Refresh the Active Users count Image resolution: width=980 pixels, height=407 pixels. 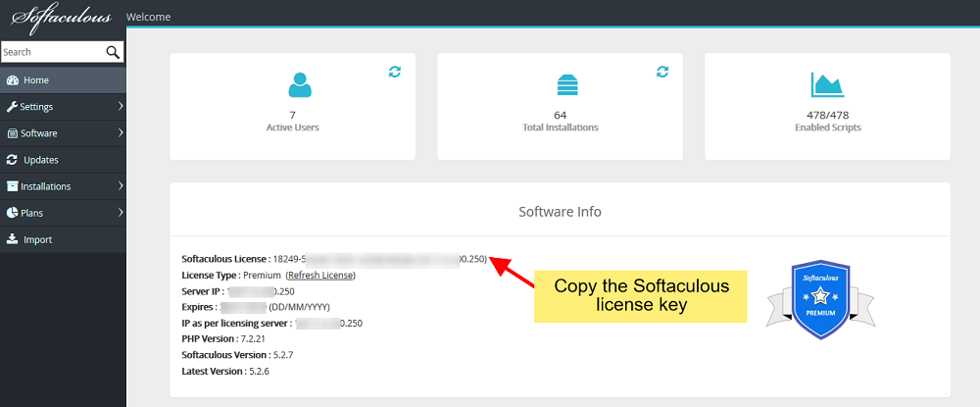pos(394,72)
